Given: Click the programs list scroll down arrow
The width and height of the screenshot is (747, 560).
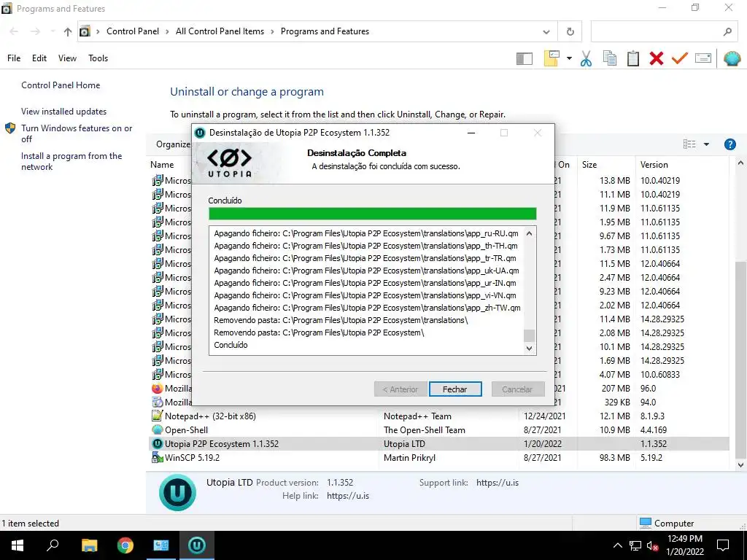Looking at the screenshot, I should (740, 464).
